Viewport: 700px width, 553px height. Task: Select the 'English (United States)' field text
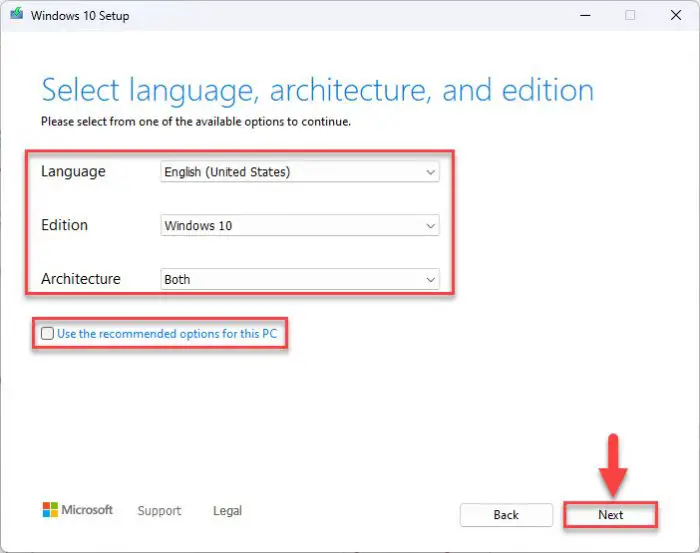(x=227, y=172)
